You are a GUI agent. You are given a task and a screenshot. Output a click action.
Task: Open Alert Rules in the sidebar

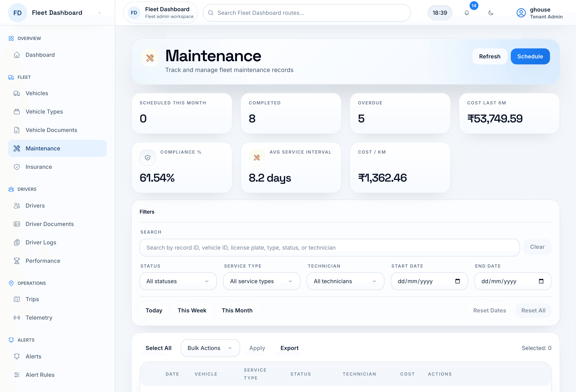57,375
